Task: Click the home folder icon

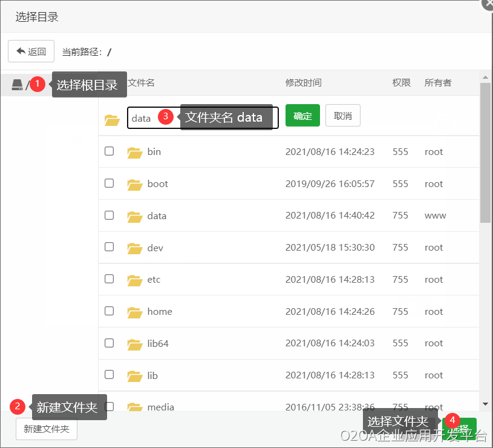Action: pos(134,312)
